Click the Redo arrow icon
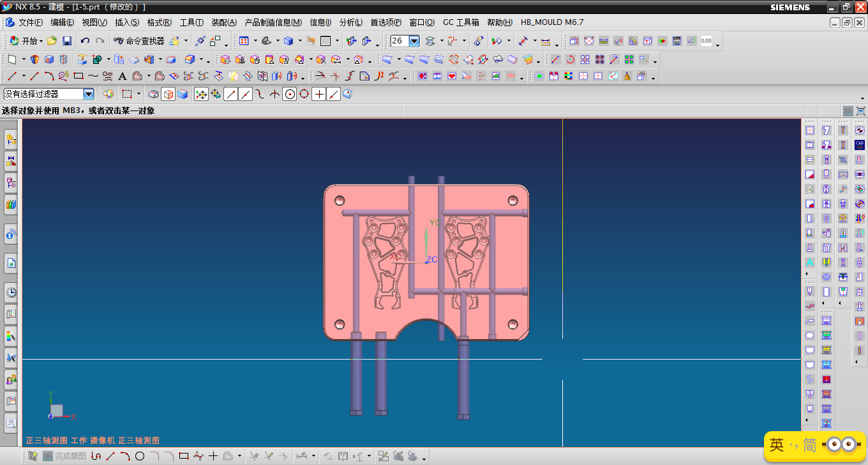Screen dimensions: 868x465 click(100, 41)
